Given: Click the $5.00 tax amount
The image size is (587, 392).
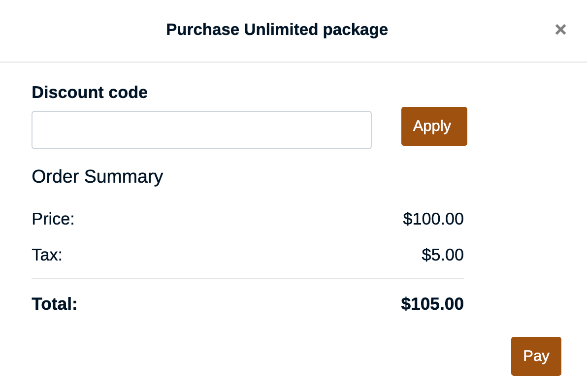Looking at the screenshot, I should (442, 255).
